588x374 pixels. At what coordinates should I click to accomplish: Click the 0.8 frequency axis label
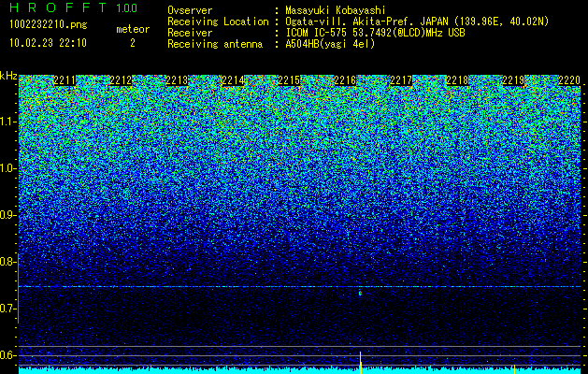click(7, 262)
